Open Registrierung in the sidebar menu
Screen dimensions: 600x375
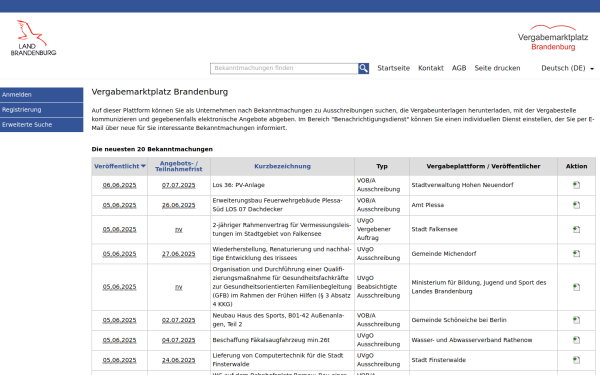click(x=41, y=110)
